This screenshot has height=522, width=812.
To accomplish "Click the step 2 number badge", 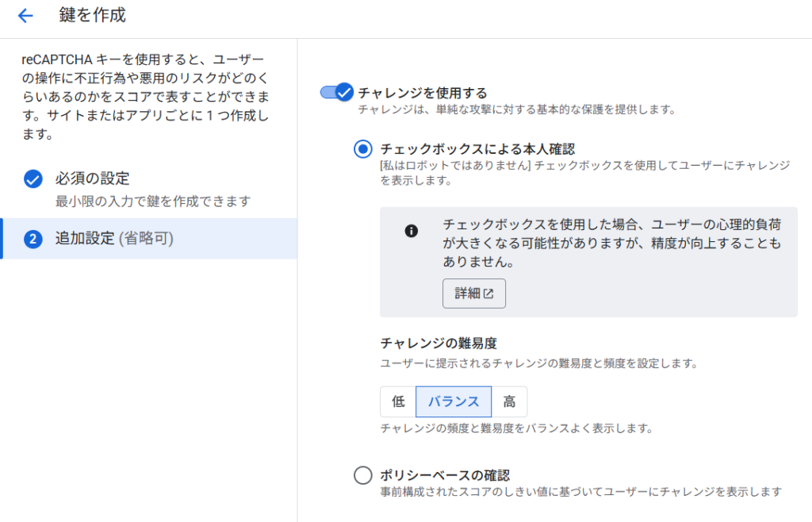I will pos(33,238).
